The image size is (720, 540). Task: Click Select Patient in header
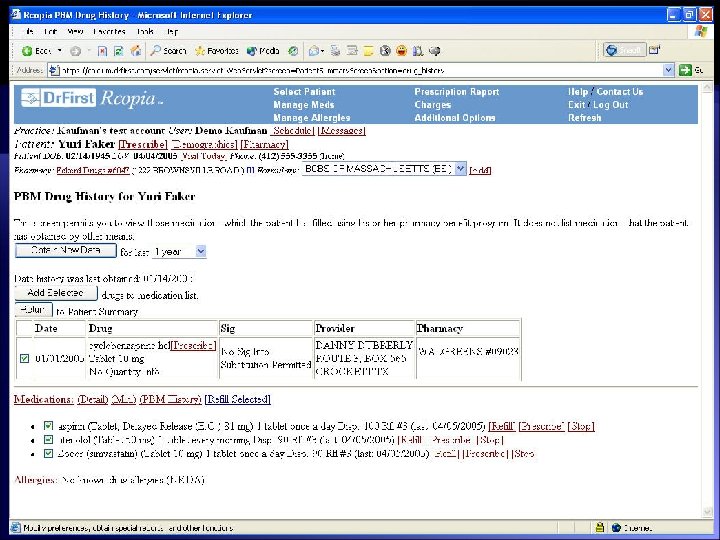coord(304,92)
